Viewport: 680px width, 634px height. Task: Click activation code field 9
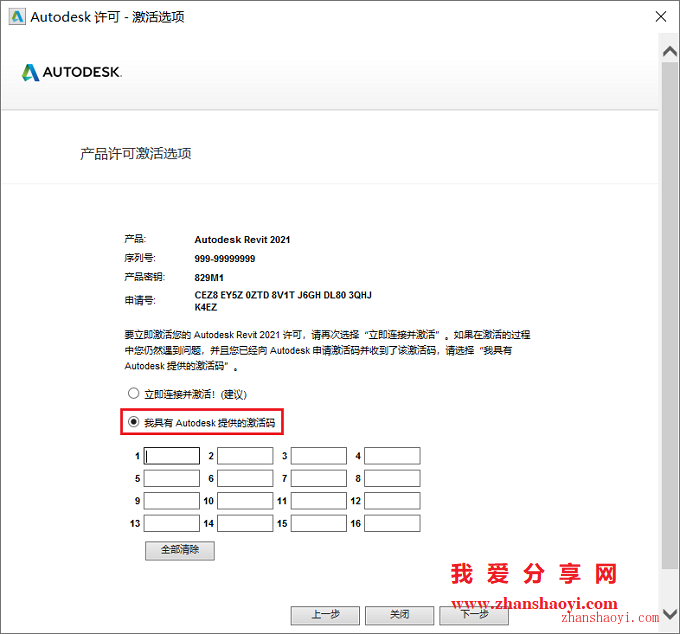coord(172,501)
